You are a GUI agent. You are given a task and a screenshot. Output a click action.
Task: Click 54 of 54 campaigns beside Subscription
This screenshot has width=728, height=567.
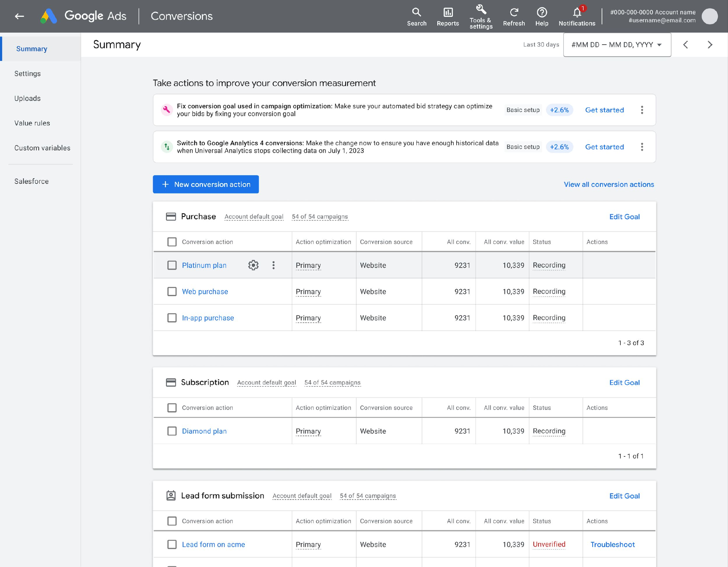tap(332, 382)
